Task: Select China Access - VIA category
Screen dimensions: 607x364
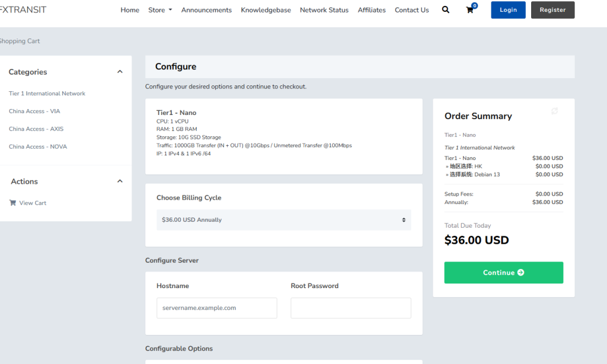Action: click(34, 111)
